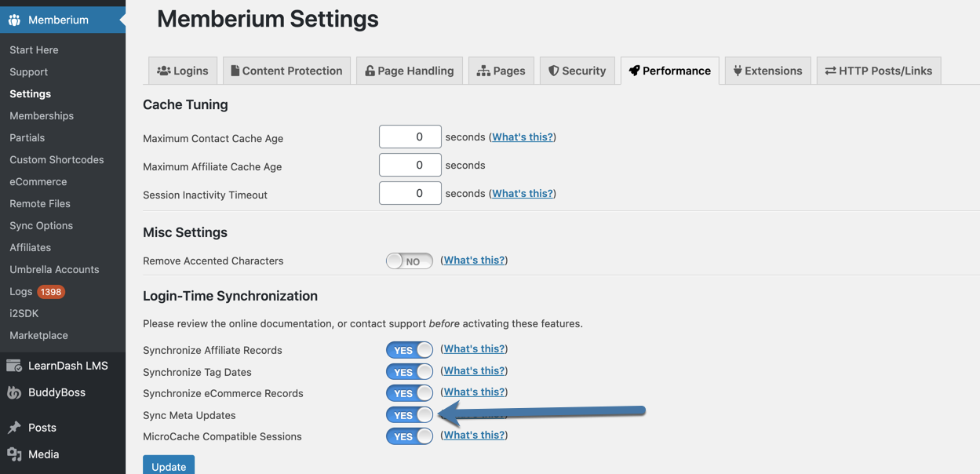The image size is (980, 474).
Task: Click the BuddyBoss sidebar icon
Action: pos(14,392)
